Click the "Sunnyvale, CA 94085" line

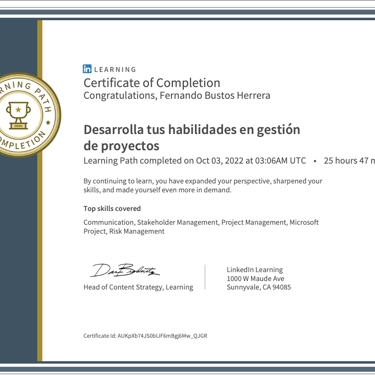click(x=259, y=287)
